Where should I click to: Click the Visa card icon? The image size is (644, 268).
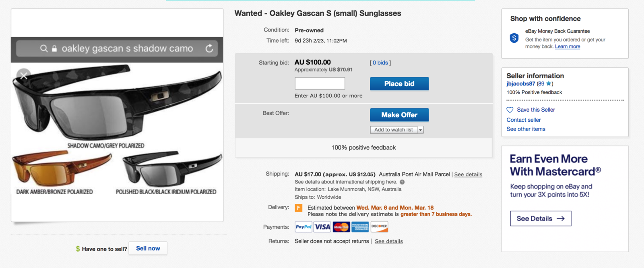point(322,227)
